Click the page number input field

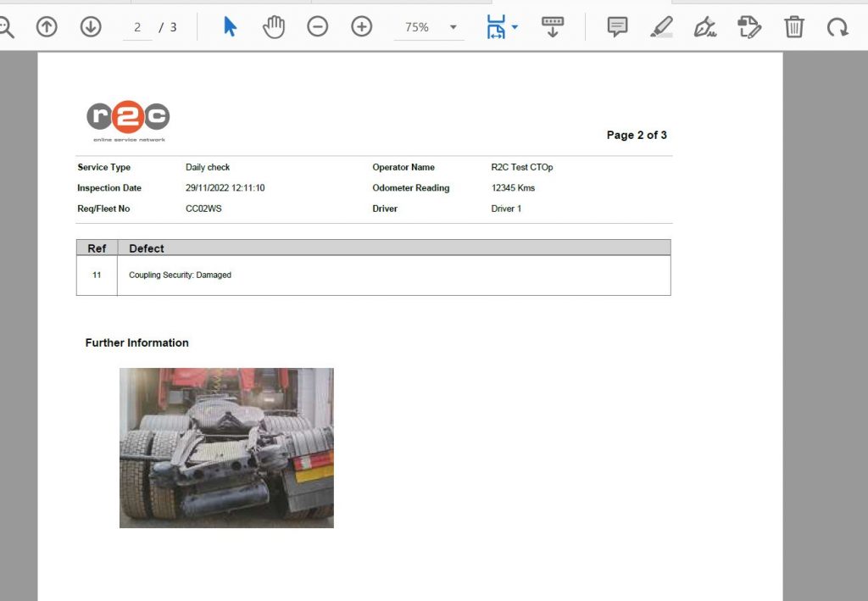click(136, 26)
